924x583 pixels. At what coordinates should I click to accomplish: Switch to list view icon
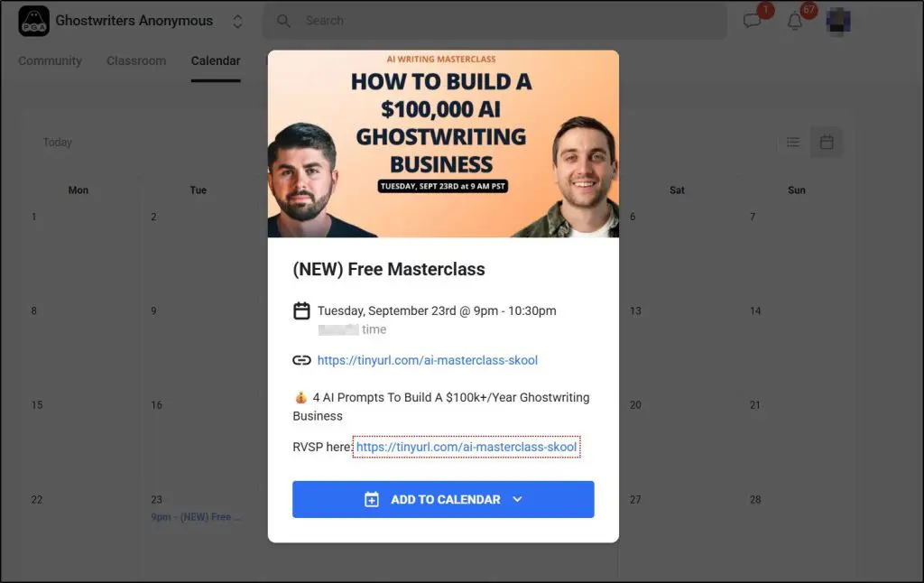(x=793, y=142)
